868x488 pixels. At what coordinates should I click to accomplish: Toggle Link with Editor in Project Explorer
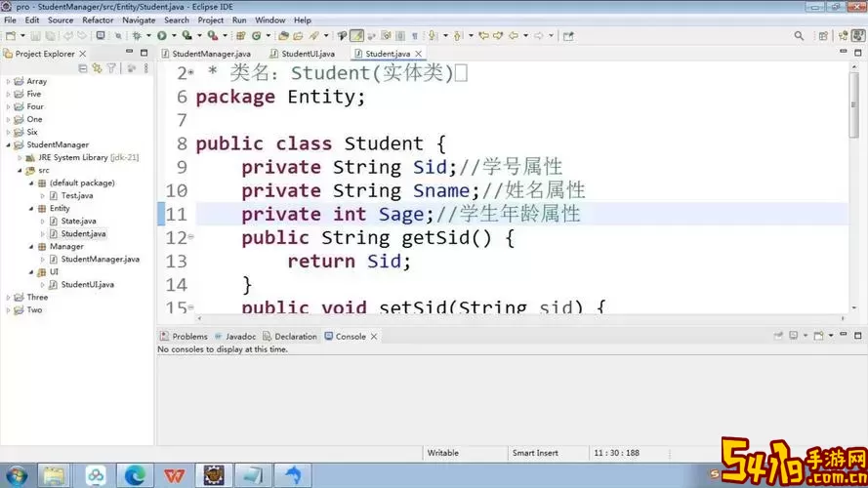pos(97,68)
